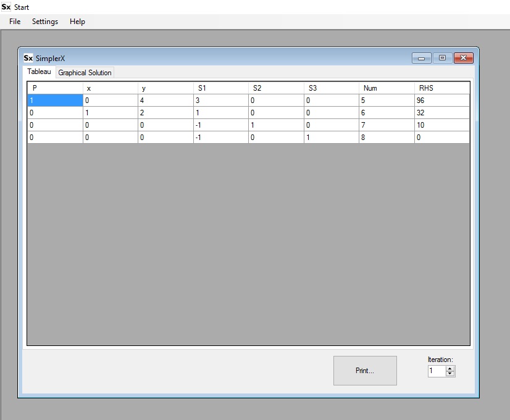
Task: Select the Num cell with value 7
Action: [387, 125]
